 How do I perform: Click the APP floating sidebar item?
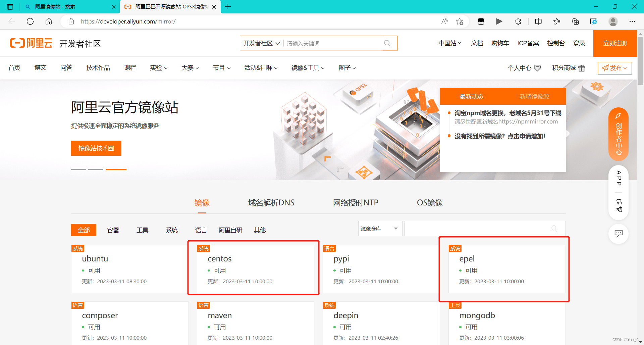coord(619,178)
